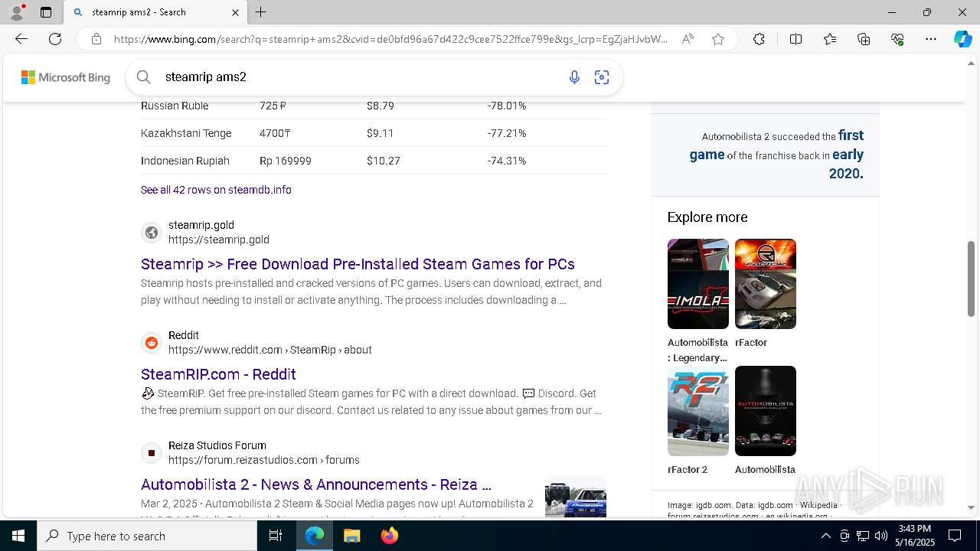Click the Reiza Studios Forum favicon
The image size is (980, 551).
pos(152,453)
